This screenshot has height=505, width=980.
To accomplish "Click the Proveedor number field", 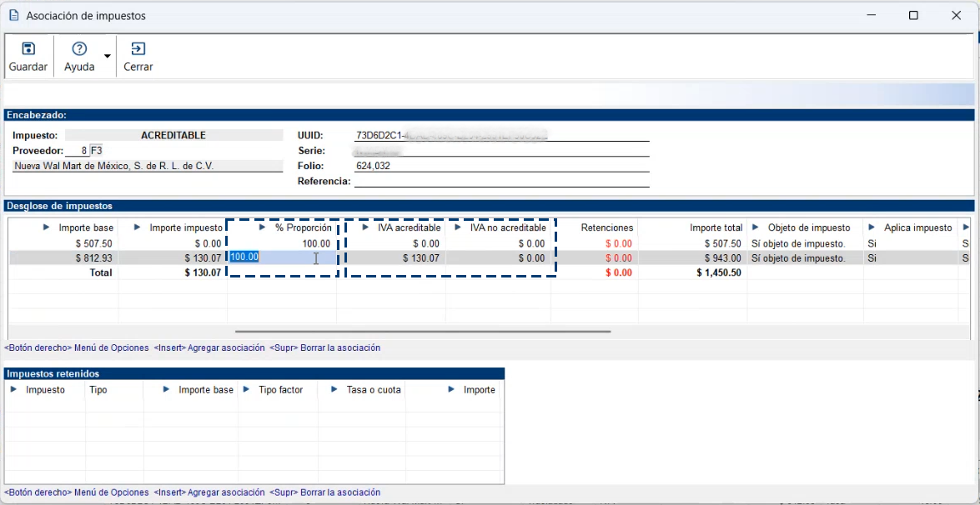I will click(77, 151).
